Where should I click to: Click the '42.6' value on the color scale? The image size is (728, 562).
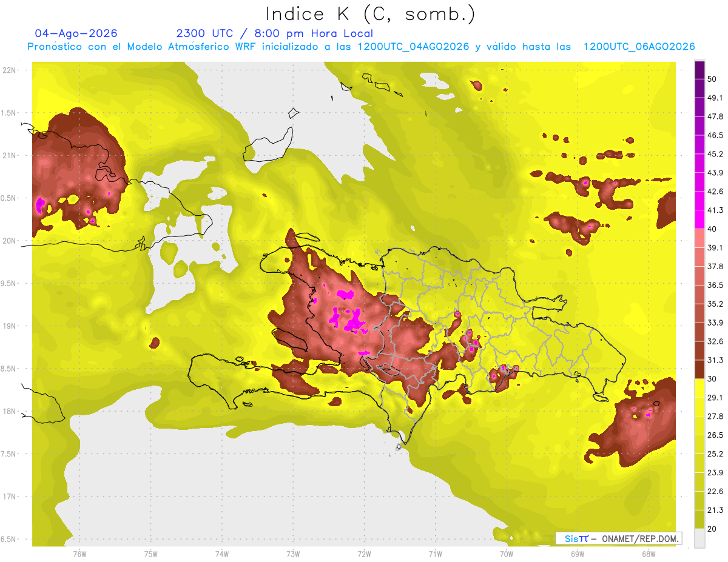point(715,192)
